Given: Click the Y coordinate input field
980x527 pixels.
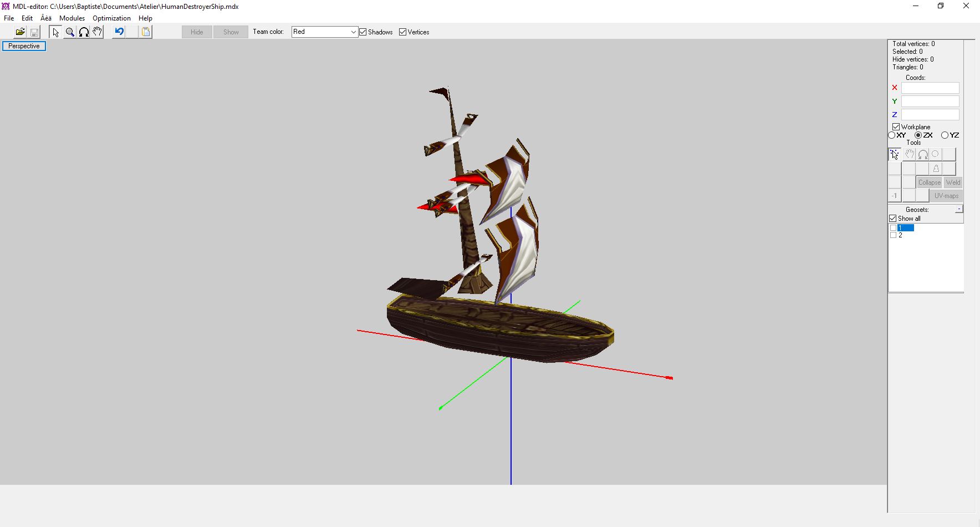Looking at the screenshot, I should (930, 102).
